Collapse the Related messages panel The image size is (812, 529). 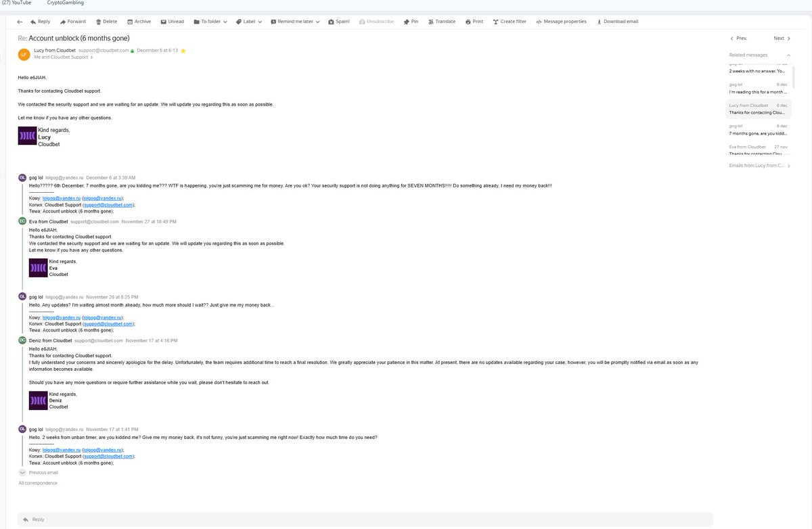coord(788,55)
